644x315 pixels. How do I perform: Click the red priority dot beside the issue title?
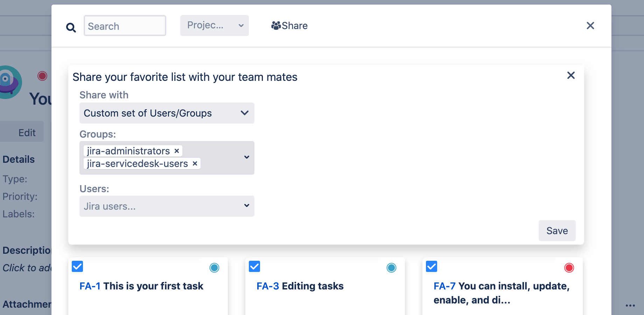[x=42, y=76]
